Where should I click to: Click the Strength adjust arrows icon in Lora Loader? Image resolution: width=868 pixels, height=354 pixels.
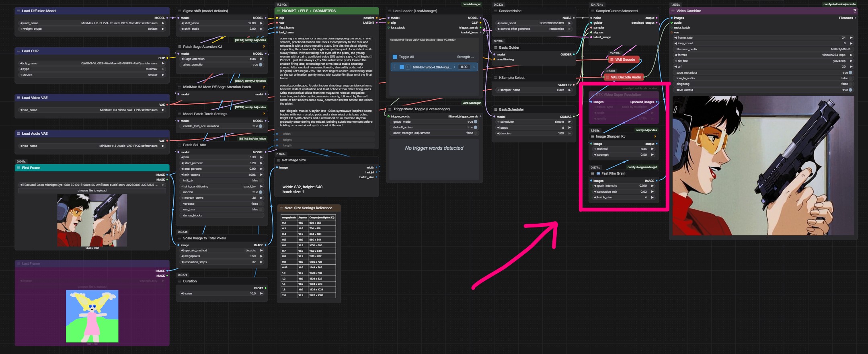click(472, 57)
